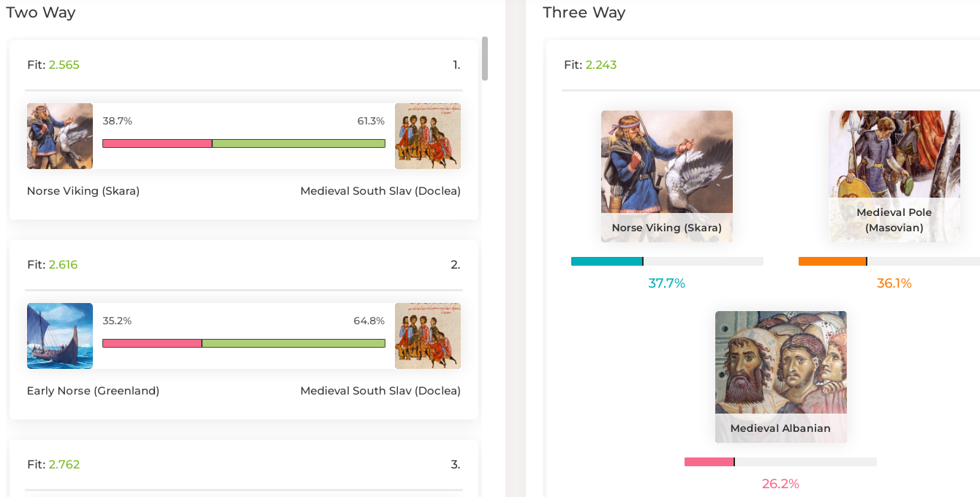Click the Doclea thumbnail in result 2
This screenshot has width=980, height=497.
[x=428, y=336]
